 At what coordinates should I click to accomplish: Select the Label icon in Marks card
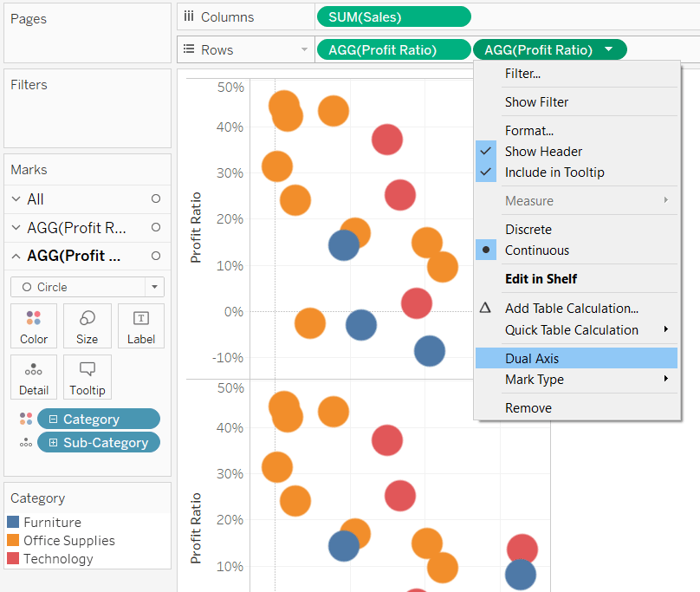click(140, 326)
